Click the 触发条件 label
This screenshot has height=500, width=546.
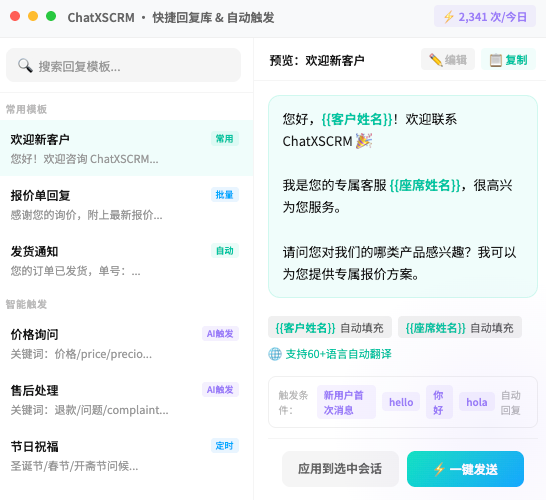click(293, 403)
